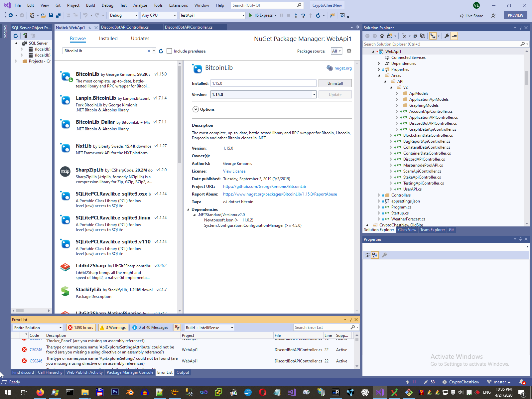The height and width of the screenshot is (399, 532).
Task: Click the Live Share button
Action: tap(471, 16)
